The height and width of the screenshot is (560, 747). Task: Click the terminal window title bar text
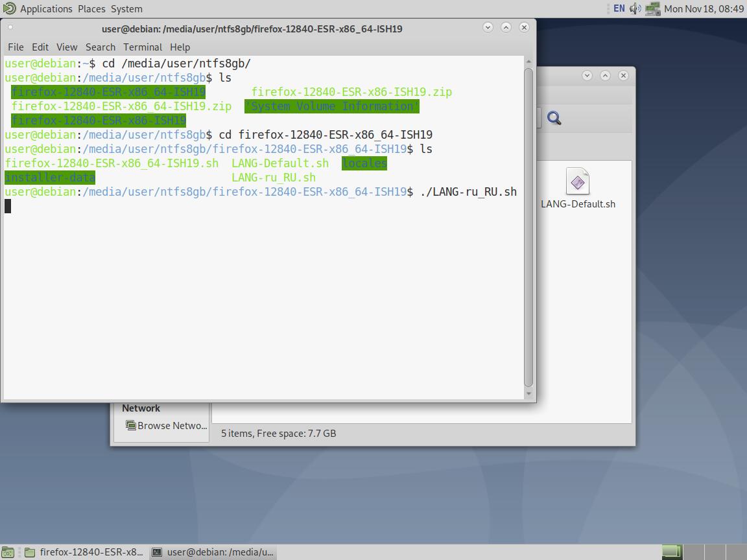[252, 29]
